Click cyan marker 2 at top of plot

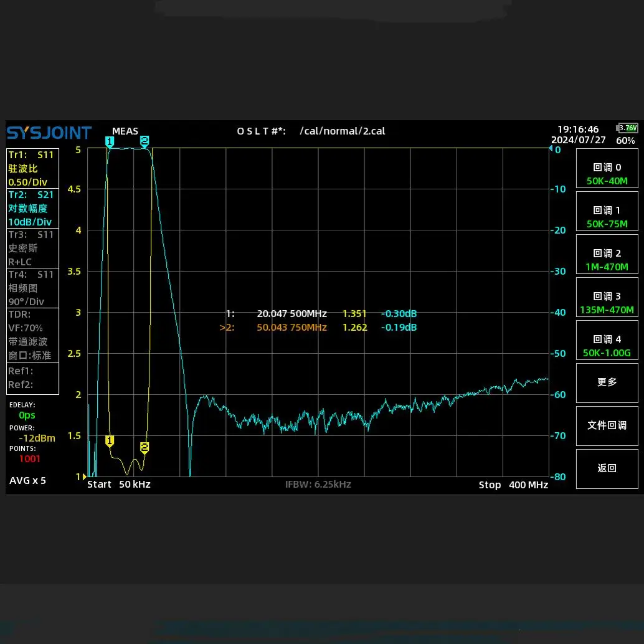144,142
